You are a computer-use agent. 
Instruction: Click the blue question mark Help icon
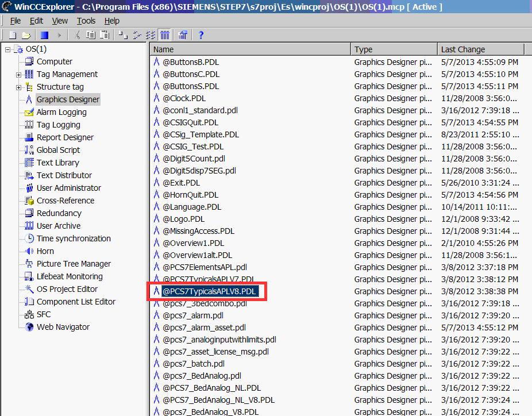pos(201,35)
